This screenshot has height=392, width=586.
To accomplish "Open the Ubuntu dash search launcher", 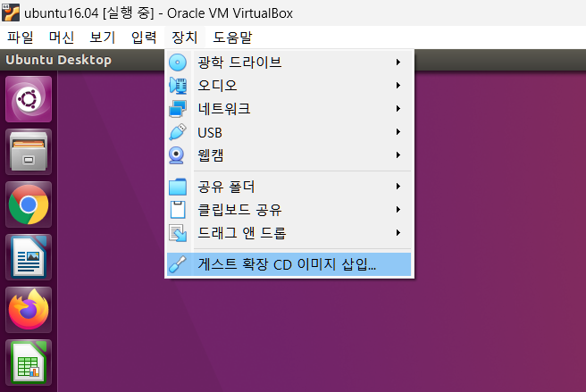I will (29, 99).
